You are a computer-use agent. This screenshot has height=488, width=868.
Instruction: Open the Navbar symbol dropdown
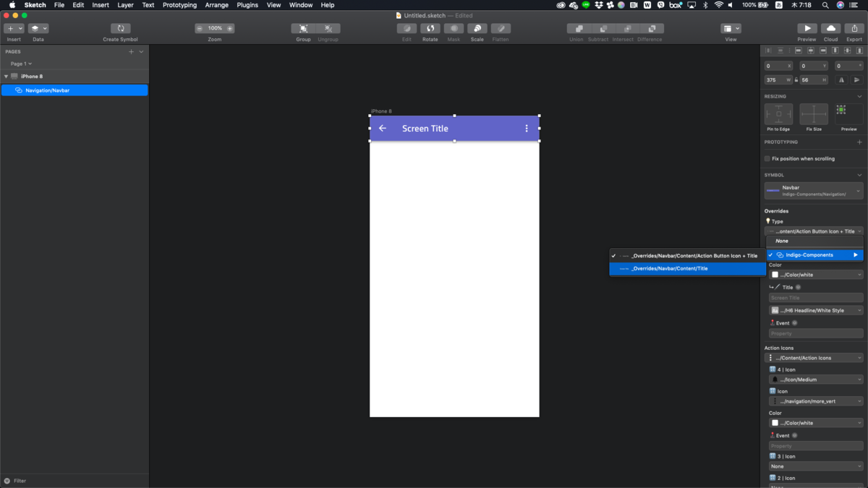pos(814,191)
